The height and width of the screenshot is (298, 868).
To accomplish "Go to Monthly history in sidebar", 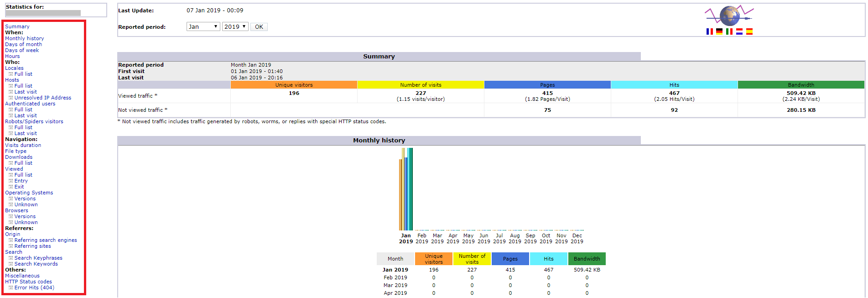I will click(24, 38).
